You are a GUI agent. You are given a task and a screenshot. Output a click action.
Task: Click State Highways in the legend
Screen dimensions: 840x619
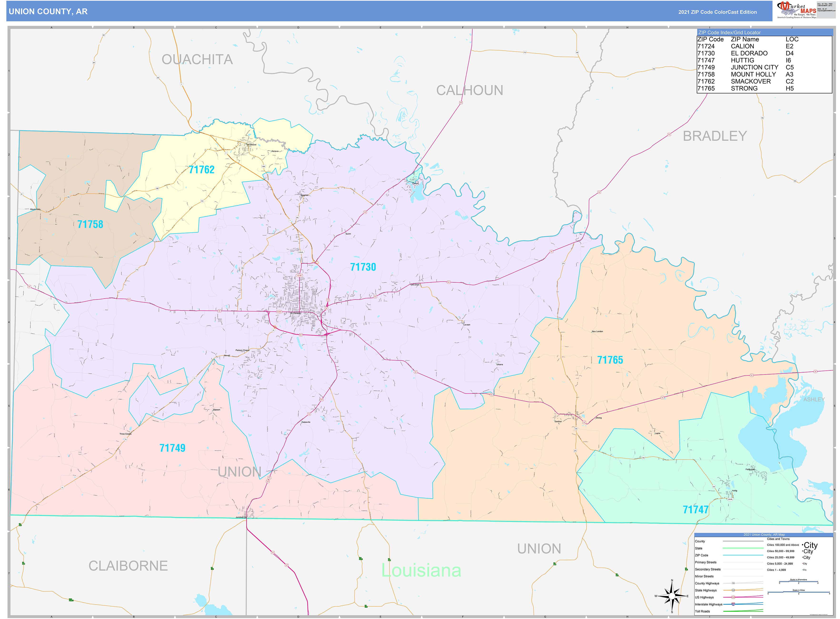706,590
